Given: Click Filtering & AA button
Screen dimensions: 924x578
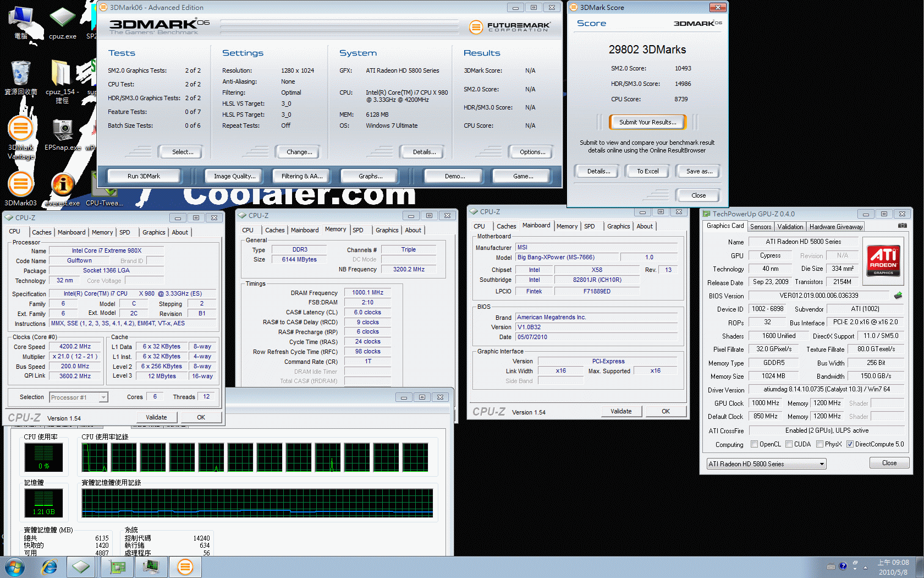Looking at the screenshot, I should pyautogui.click(x=302, y=176).
